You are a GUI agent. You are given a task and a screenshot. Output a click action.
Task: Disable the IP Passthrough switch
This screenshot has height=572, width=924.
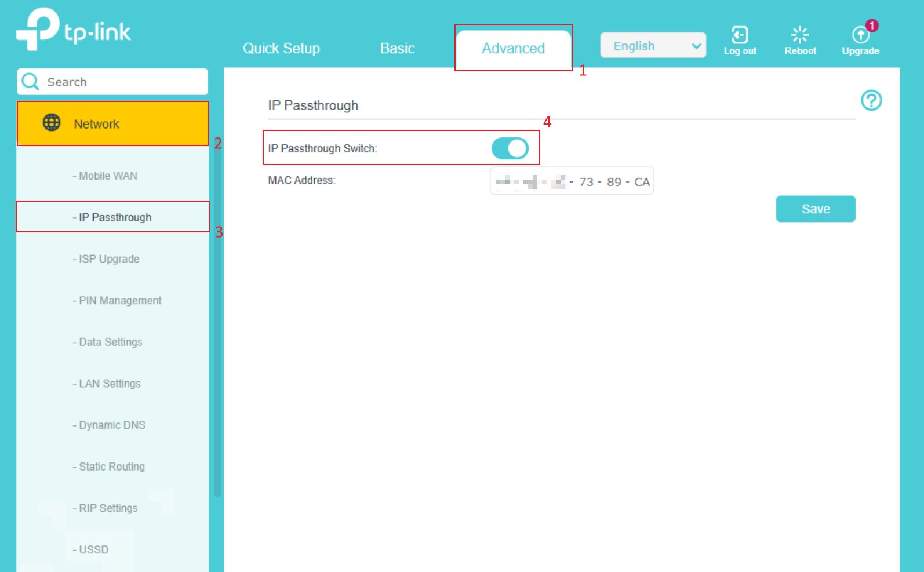[x=510, y=148]
